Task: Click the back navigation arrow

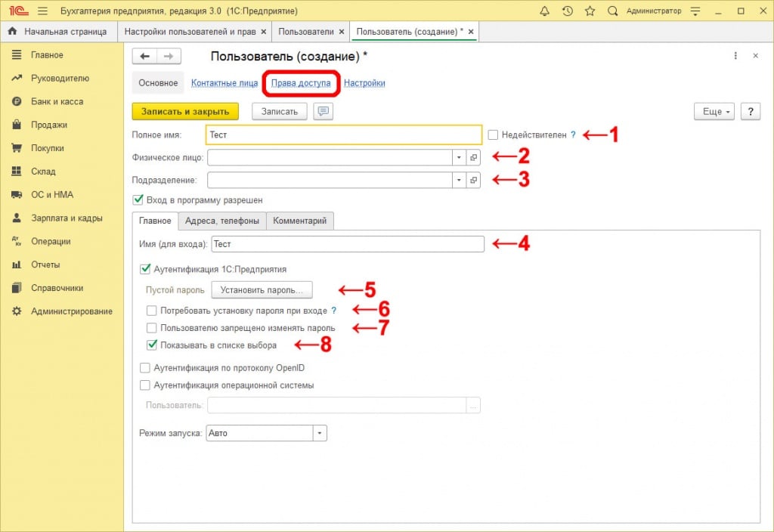Action: tap(145, 57)
